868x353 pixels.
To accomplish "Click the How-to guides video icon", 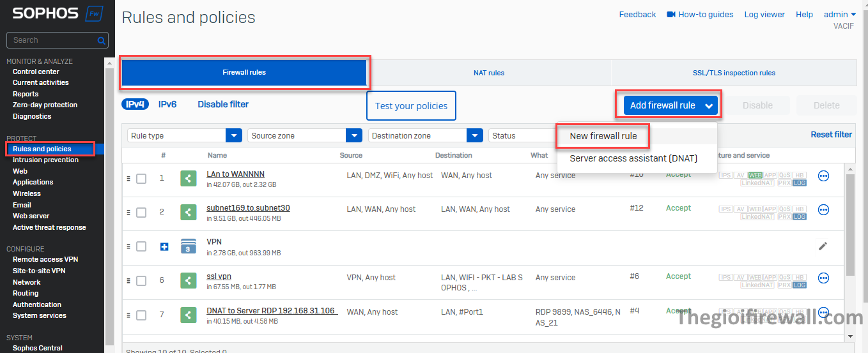I will pos(670,15).
